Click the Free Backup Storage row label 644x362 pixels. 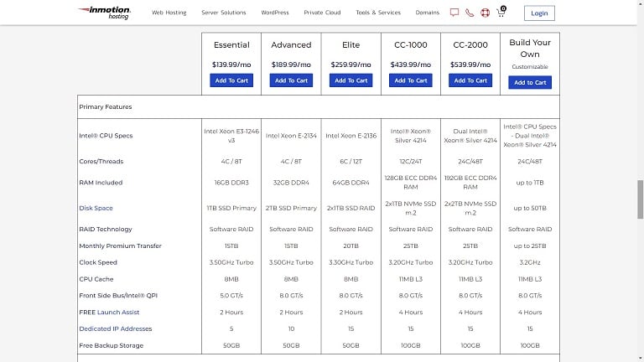[x=112, y=345]
